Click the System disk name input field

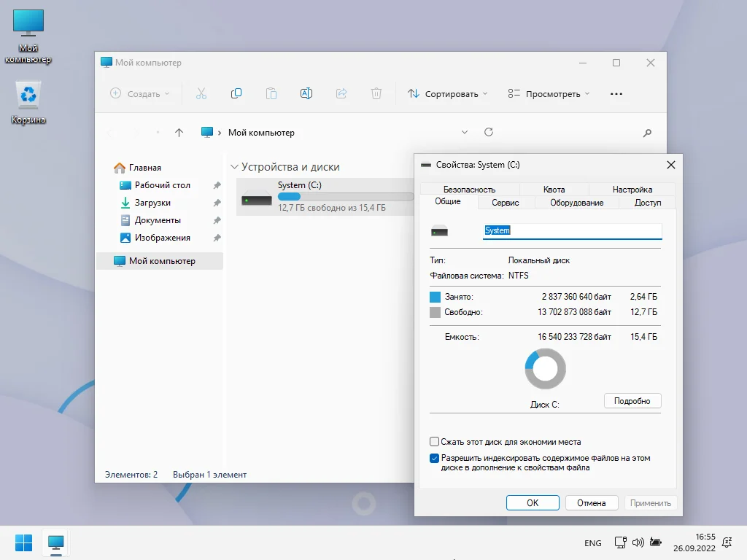pyautogui.click(x=572, y=230)
